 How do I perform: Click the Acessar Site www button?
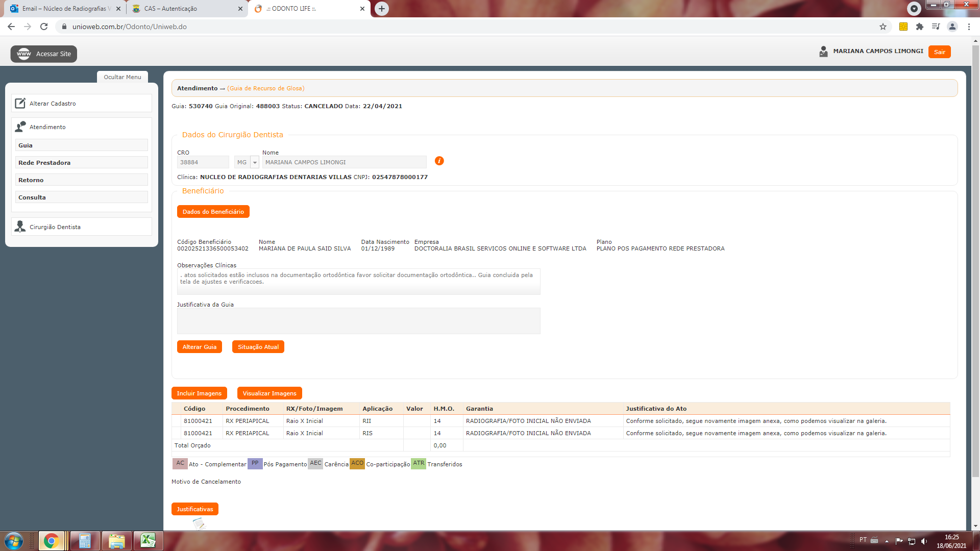coord(44,54)
